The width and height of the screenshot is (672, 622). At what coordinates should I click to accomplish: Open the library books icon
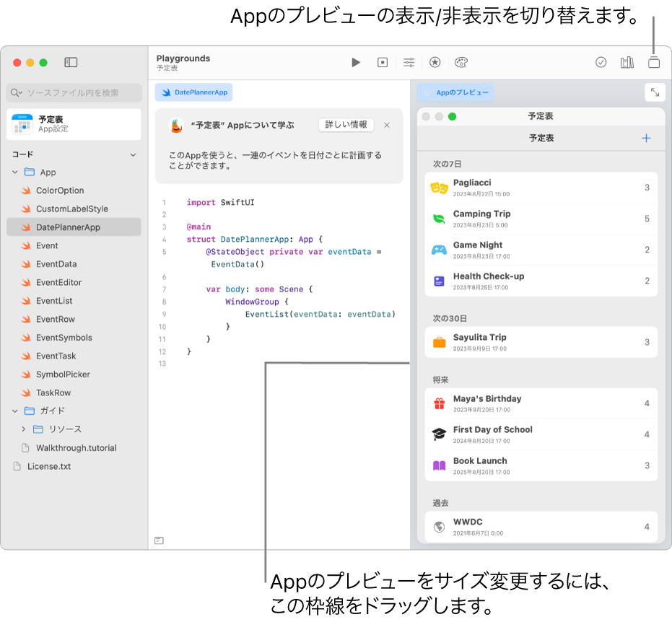tap(627, 63)
